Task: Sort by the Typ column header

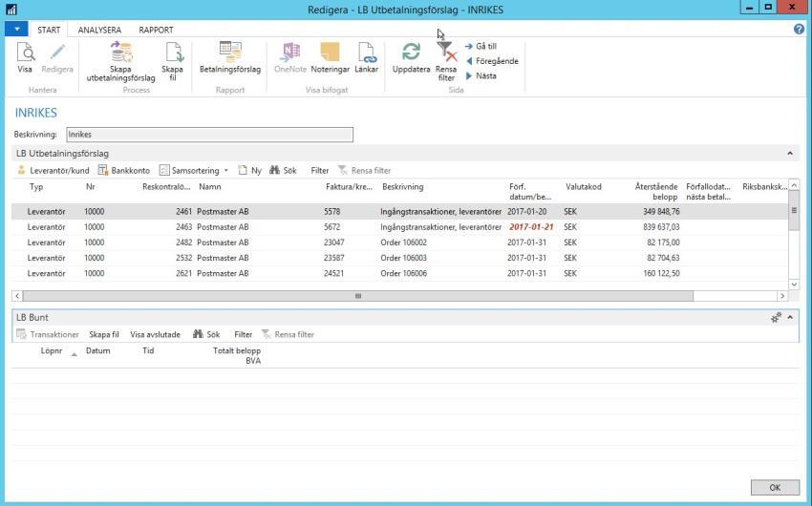Action: 36,187
